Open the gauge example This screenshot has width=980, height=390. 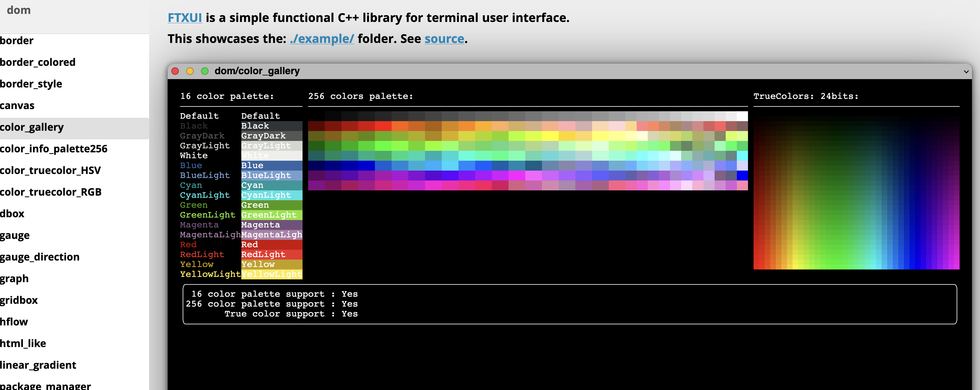[75, 235]
